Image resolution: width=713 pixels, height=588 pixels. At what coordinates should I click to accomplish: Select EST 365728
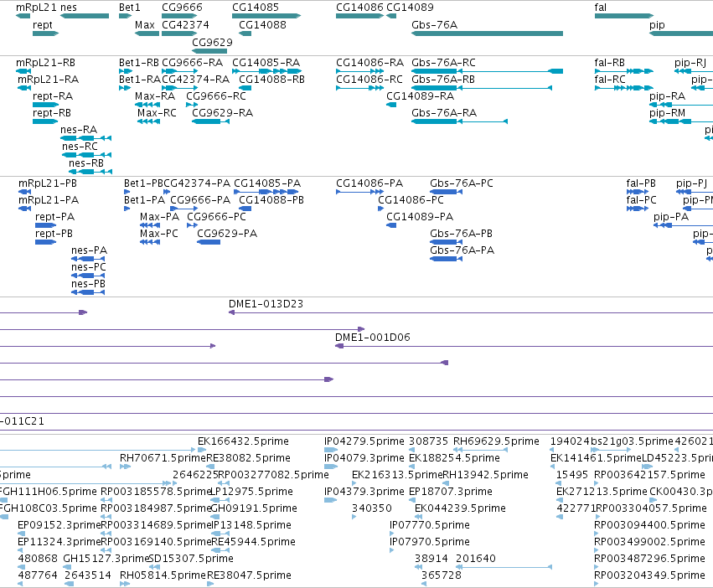point(441,575)
